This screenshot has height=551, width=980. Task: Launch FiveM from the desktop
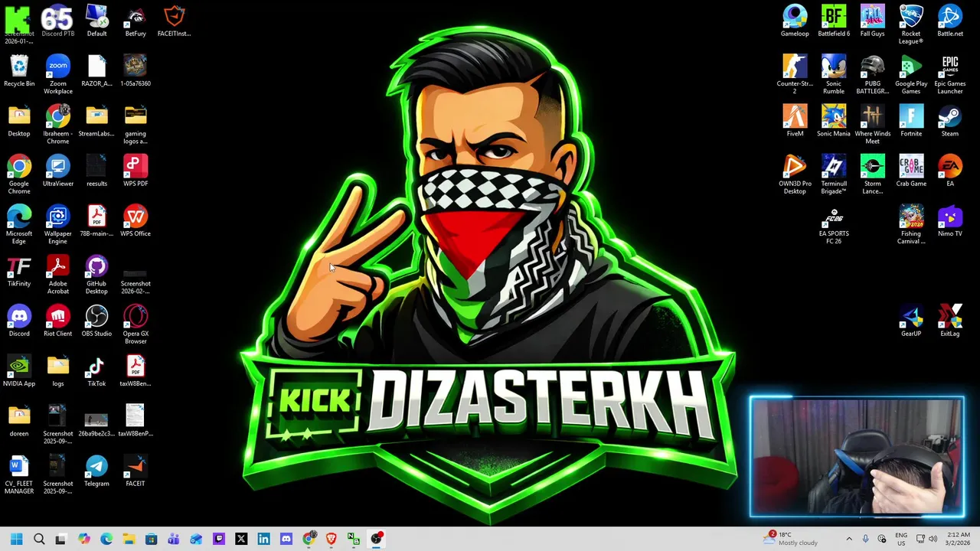click(795, 120)
